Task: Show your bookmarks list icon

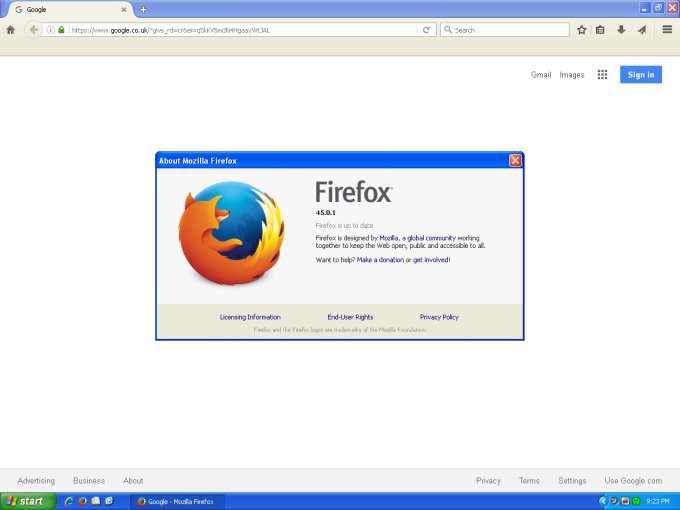Action: 600,30
